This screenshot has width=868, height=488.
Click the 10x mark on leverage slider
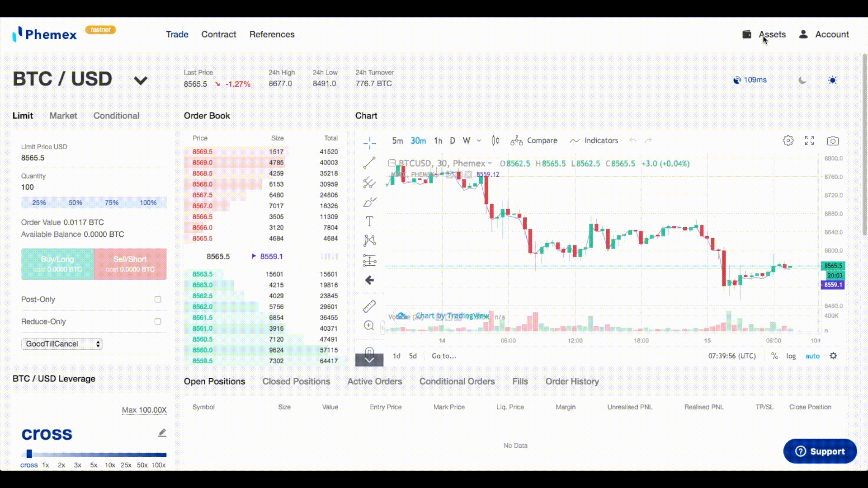(x=110, y=465)
